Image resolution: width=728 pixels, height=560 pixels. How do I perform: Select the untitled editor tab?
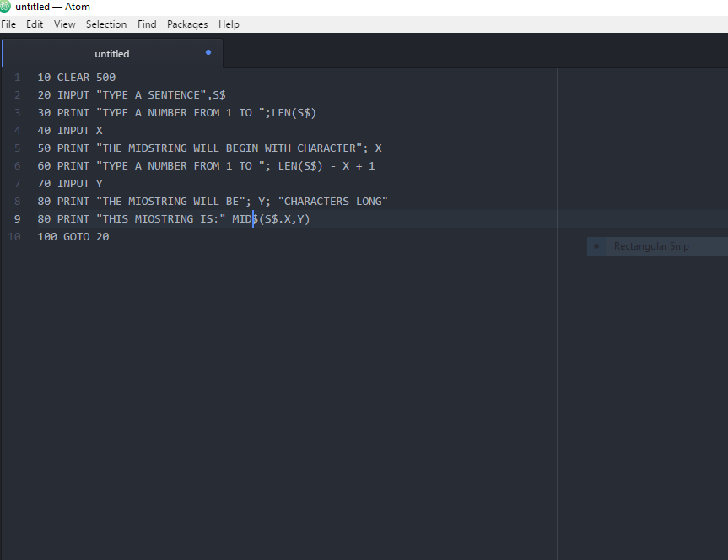[112, 54]
